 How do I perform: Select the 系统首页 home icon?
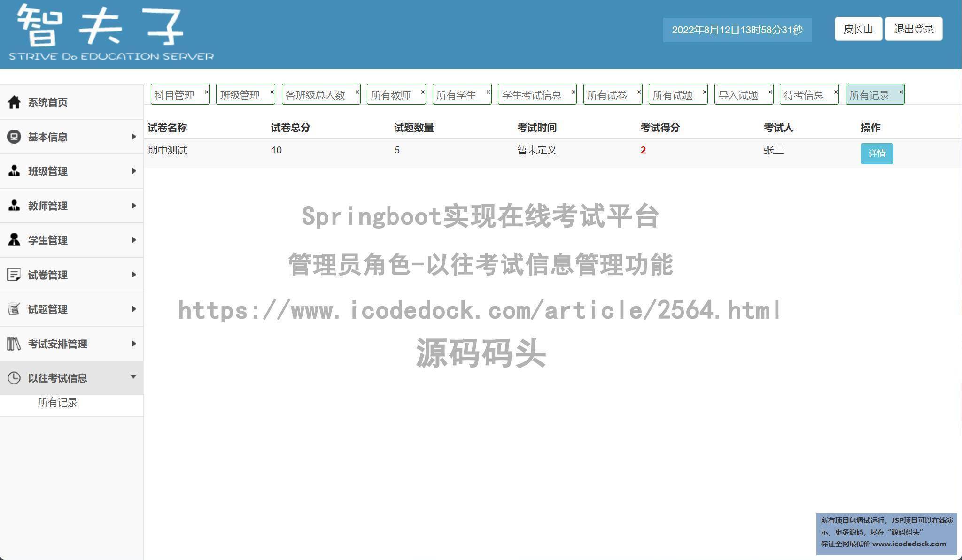pyautogui.click(x=14, y=102)
